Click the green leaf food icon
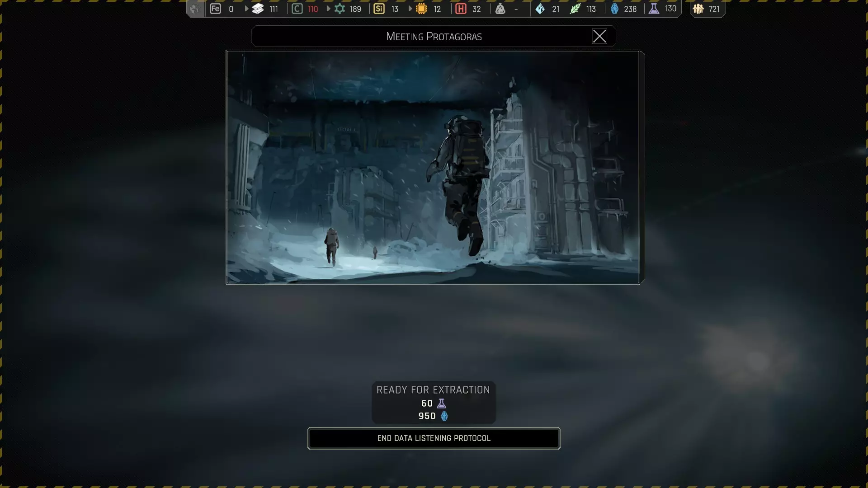868x488 pixels. coord(575,9)
